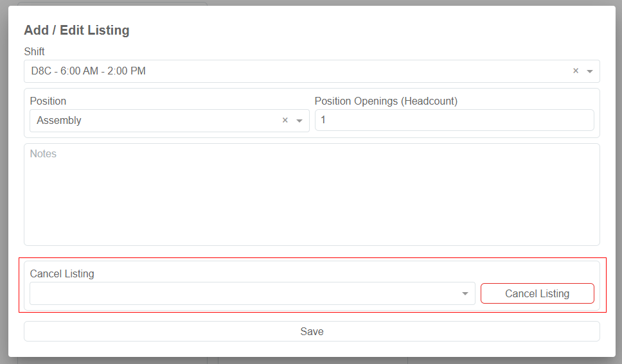Remove the Assembly position selection
This screenshot has width=622, height=364.
(x=285, y=121)
